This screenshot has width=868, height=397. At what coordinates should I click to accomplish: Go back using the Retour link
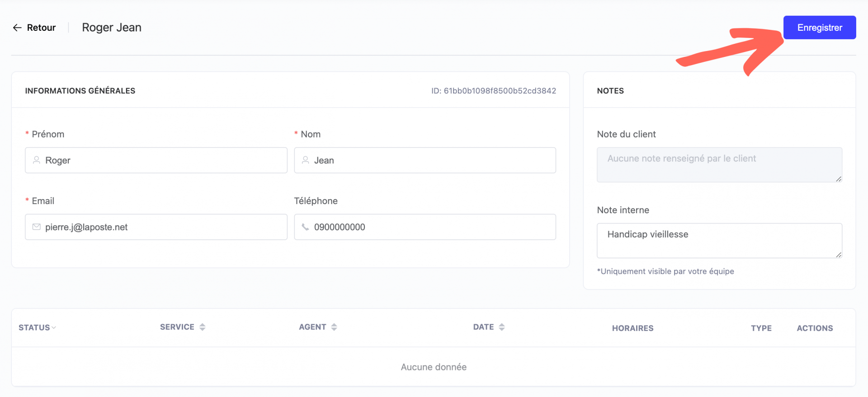[x=34, y=28]
